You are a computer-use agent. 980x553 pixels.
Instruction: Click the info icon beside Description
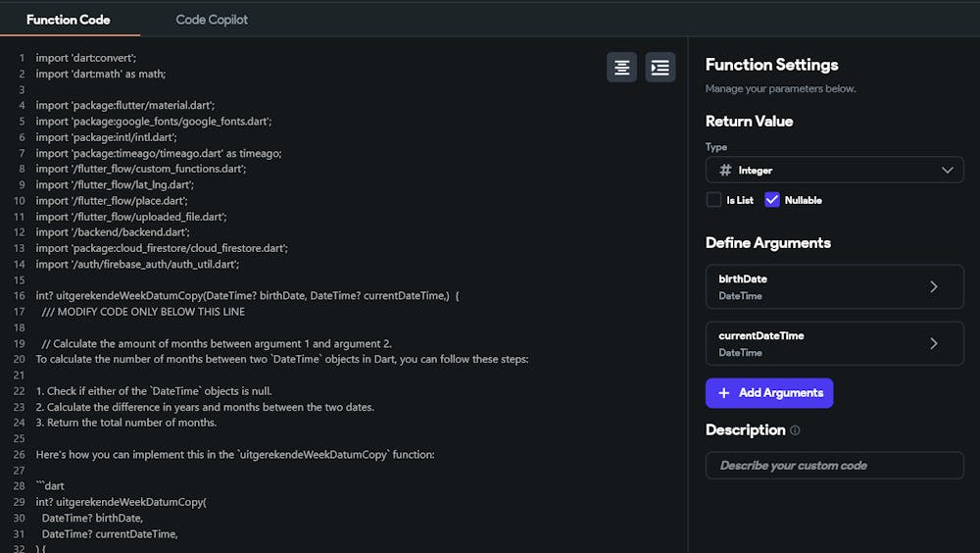[795, 430]
